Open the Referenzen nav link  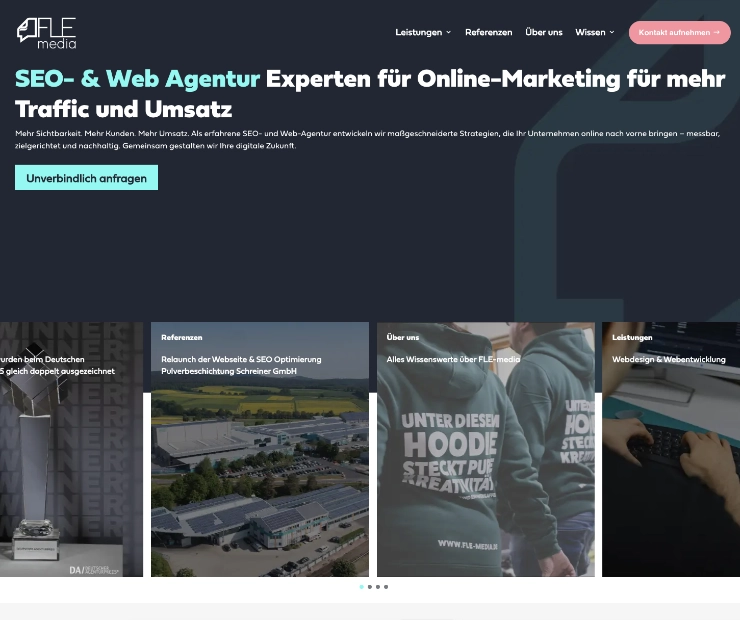point(488,33)
